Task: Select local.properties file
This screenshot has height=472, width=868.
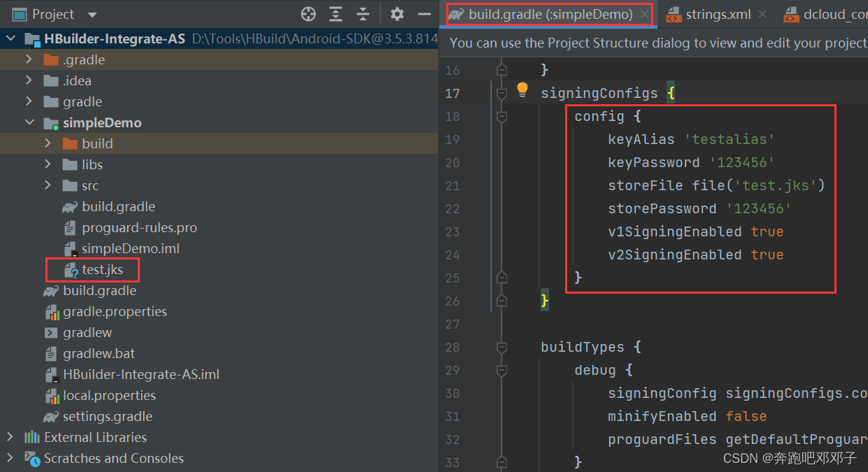Action: (109, 395)
